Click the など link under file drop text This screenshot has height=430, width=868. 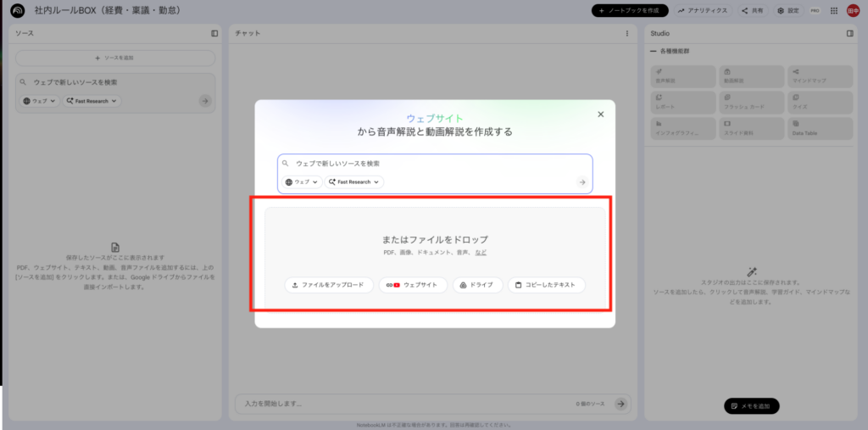tap(481, 253)
